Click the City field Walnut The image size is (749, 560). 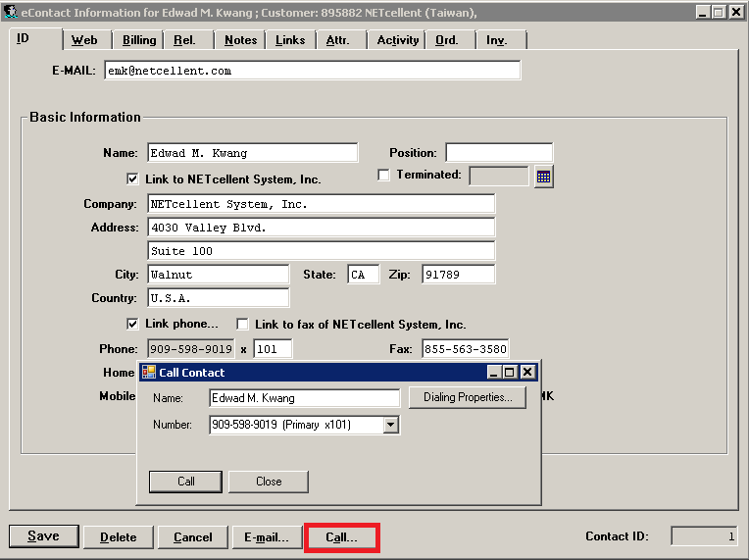coord(218,275)
